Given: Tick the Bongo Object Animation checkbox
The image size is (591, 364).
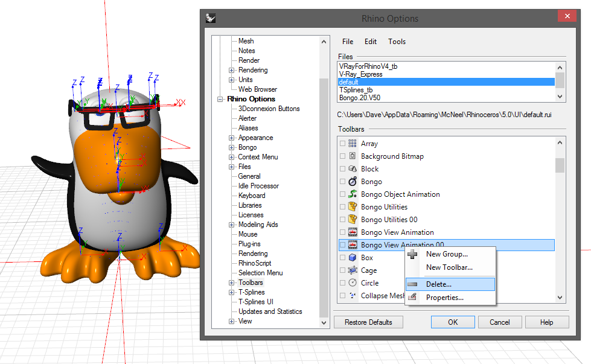Looking at the screenshot, I should pyautogui.click(x=342, y=194).
